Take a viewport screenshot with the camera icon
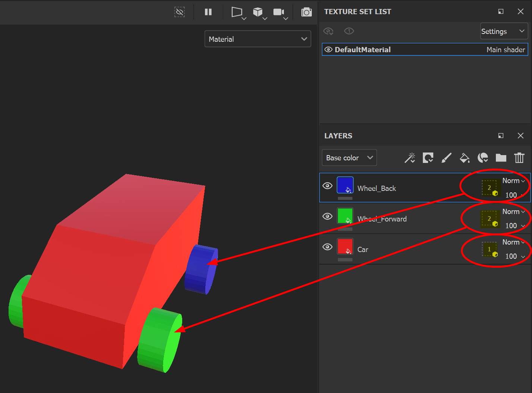532x393 pixels. pos(306,12)
